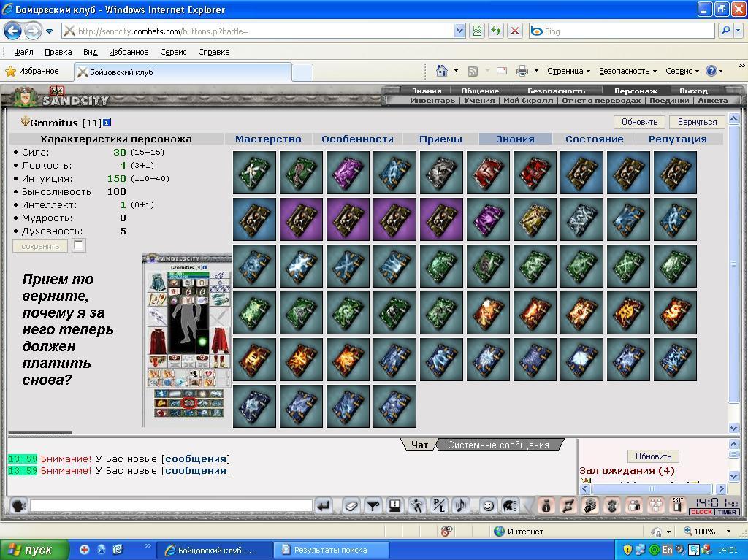Image resolution: width=748 pixels, height=560 pixels.
Task: Click the Internet Explorer Home icon
Action: coord(441,71)
